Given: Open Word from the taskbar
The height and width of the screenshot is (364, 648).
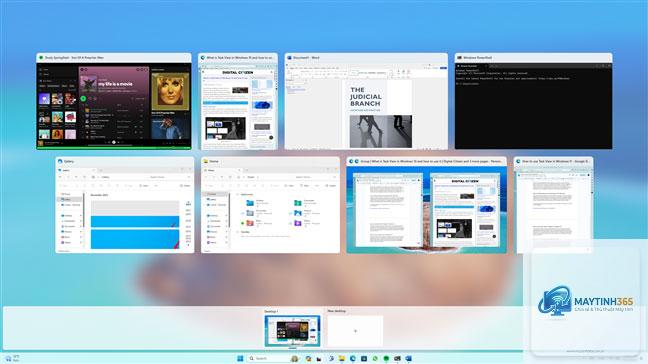Looking at the screenshot, I should [x=408, y=358].
